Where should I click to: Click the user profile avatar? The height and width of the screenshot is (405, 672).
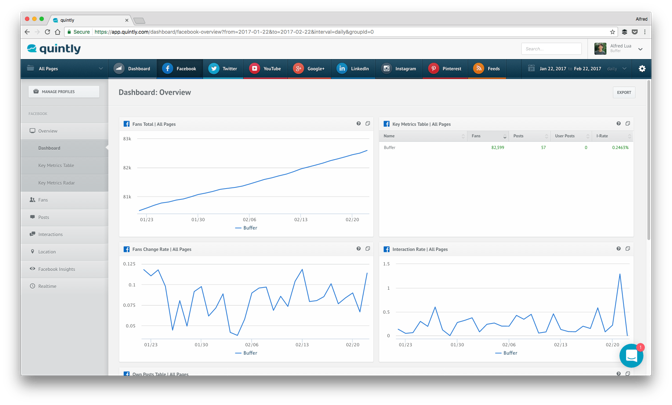pos(600,48)
